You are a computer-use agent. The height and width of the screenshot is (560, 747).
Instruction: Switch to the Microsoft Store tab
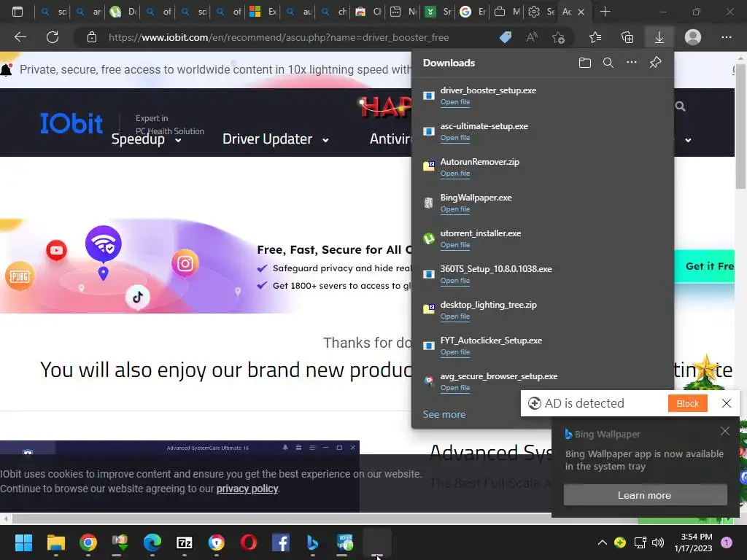[x=263, y=12]
